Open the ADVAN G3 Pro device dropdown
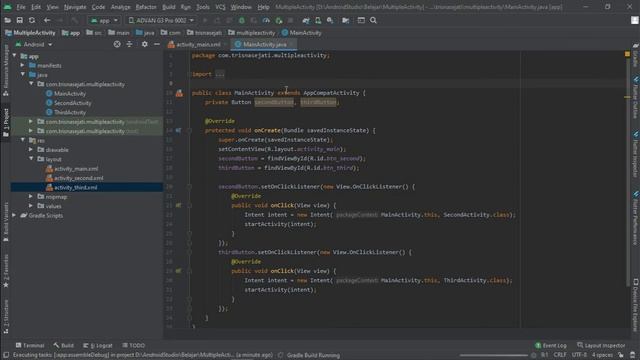 click(x=161, y=20)
